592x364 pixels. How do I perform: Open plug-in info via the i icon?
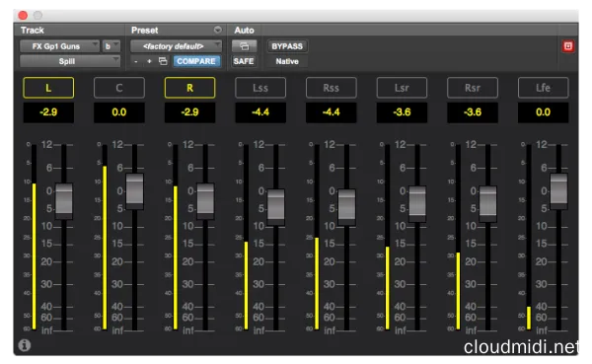(25, 345)
